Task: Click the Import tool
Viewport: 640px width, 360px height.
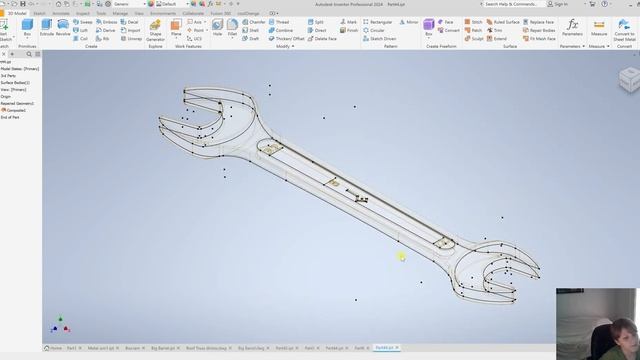Action: pyautogui.click(x=131, y=30)
